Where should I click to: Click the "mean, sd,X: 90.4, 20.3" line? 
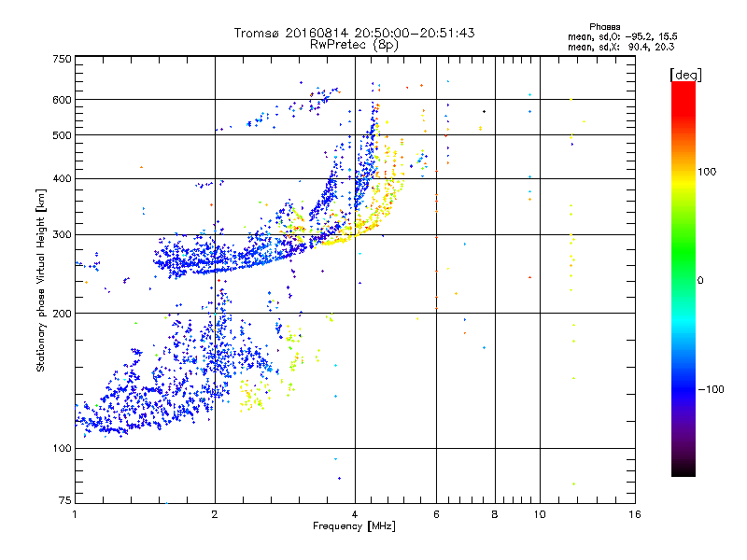pos(621,47)
